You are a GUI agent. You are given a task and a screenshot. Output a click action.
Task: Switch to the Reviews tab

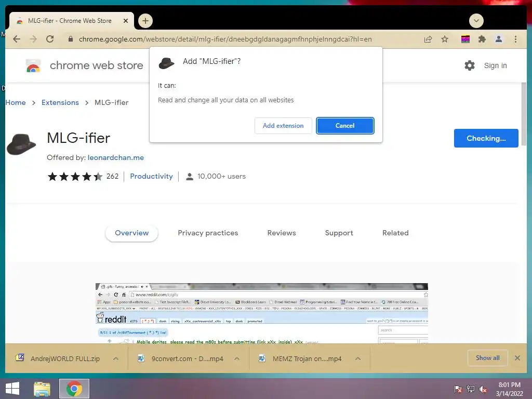[x=282, y=233]
